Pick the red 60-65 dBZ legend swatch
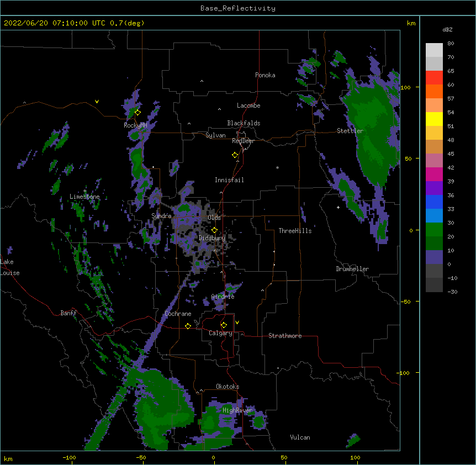The height and width of the screenshot is (465, 476). click(434, 78)
